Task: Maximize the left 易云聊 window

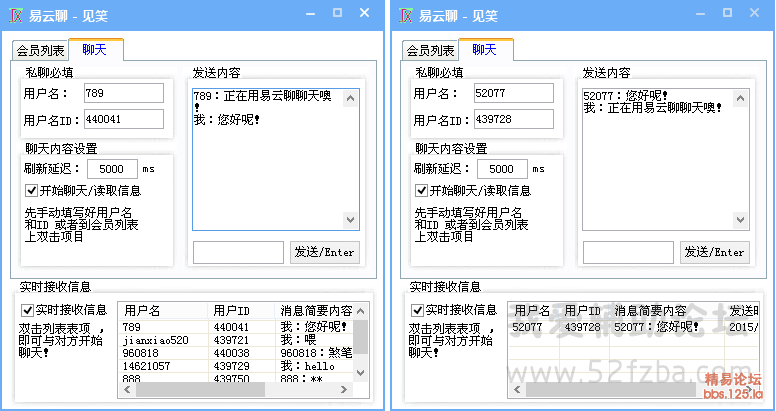Action: [338, 13]
